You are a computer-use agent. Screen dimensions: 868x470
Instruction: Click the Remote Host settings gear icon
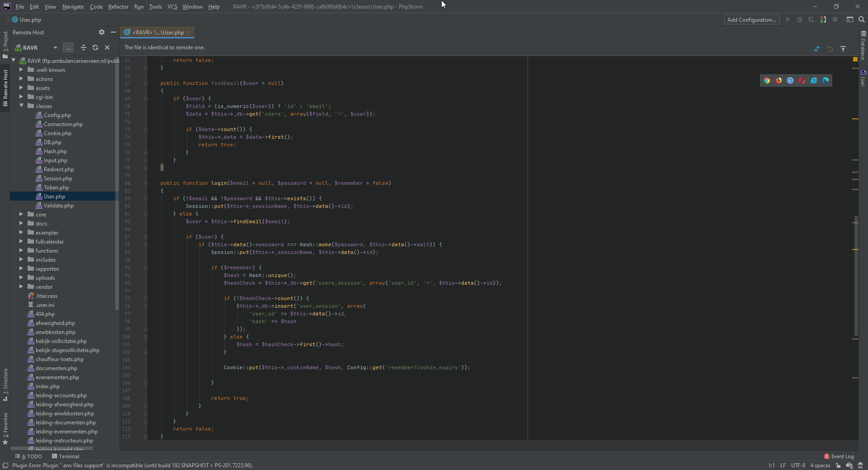[101, 32]
